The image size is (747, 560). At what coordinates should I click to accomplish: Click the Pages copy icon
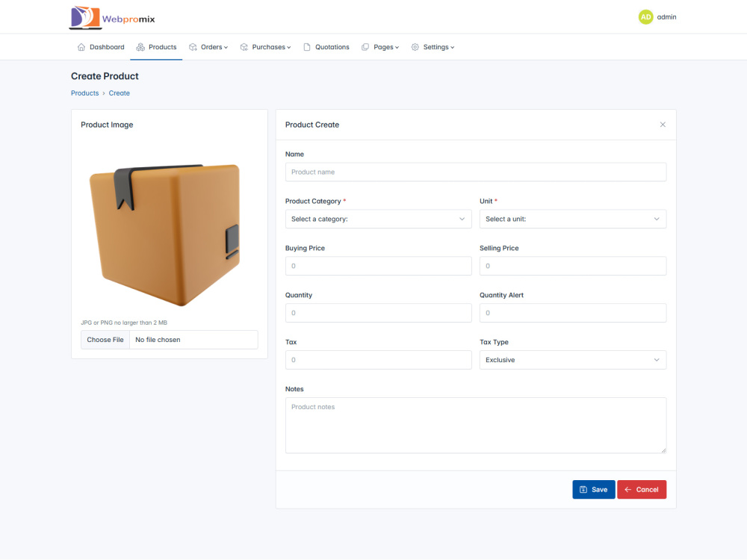(x=365, y=47)
